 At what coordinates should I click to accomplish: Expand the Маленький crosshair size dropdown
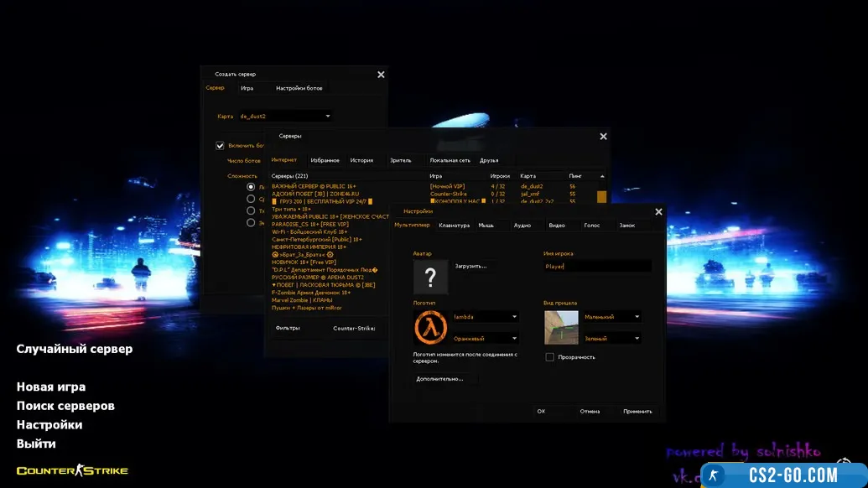pyautogui.click(x=637, y=317)
